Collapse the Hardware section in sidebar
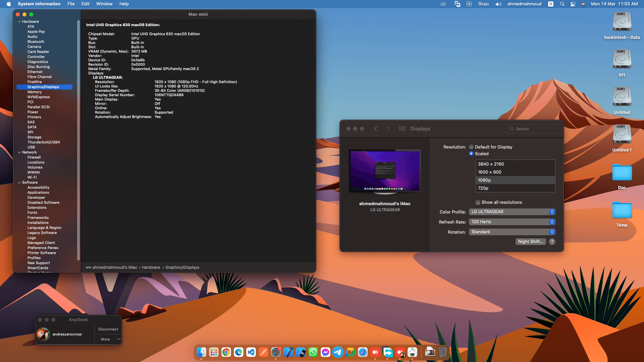Image resolution: width=644 pixels, height=362 pixels. [19, 22]
